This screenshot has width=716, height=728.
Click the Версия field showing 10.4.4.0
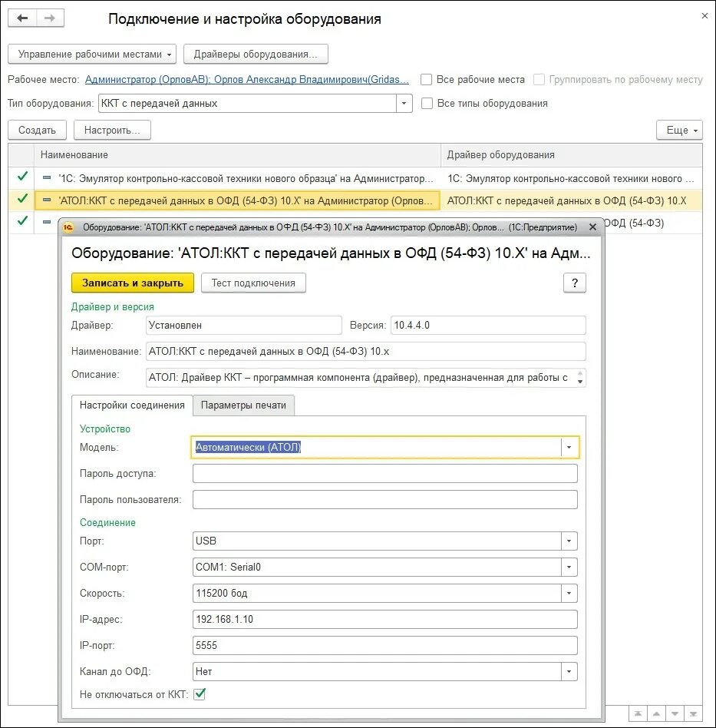click(x=488, y=325)
